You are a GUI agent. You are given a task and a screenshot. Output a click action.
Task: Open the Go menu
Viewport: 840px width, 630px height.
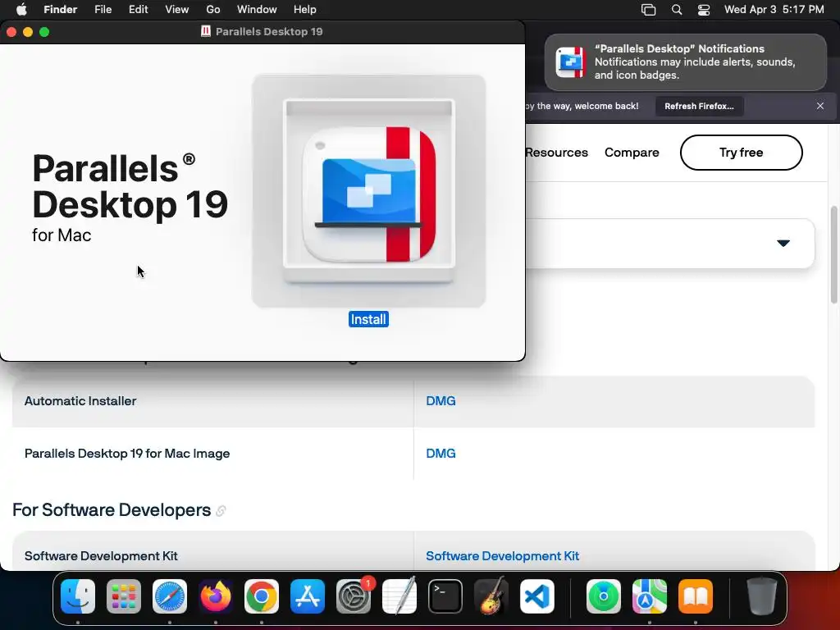tap(213, 10)
